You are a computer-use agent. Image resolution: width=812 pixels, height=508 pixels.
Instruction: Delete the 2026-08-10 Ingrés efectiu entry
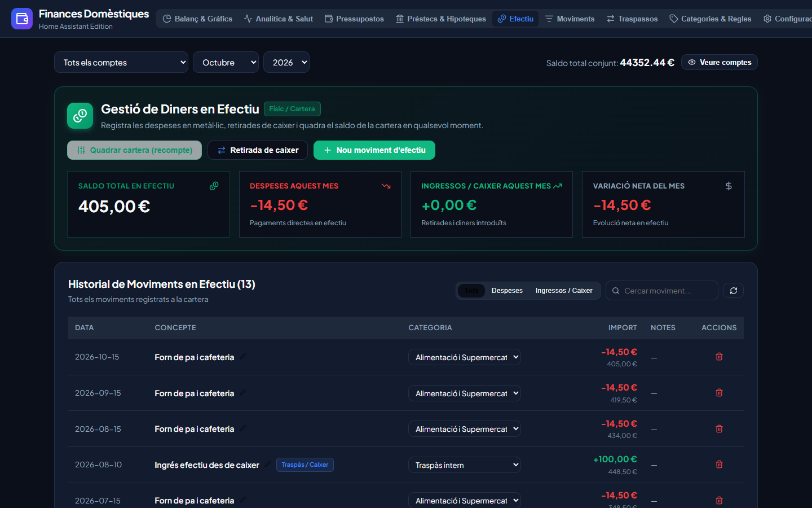click(x=719, y=465)
